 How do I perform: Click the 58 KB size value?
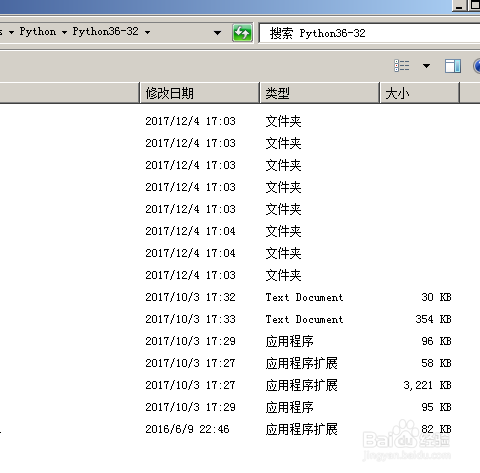pos(436,363)
